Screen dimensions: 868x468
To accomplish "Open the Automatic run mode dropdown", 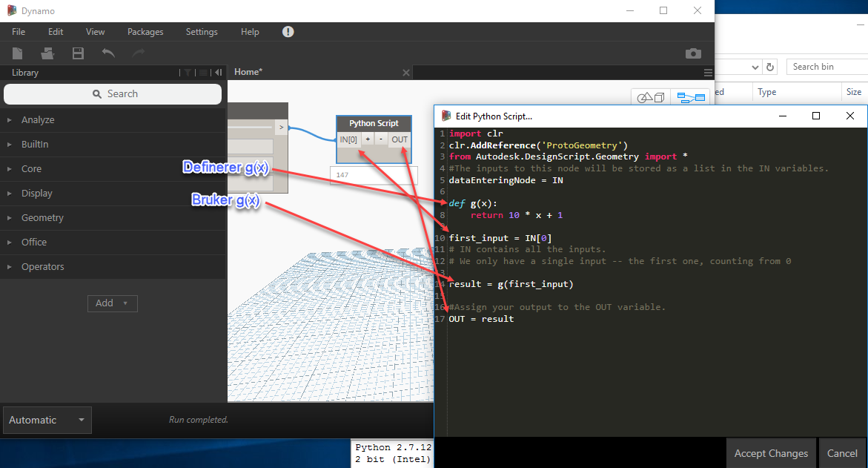I will (47, 420).
